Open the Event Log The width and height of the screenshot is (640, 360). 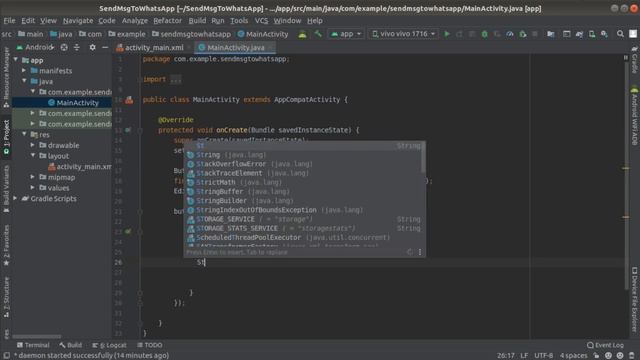[x=606, y=345]
